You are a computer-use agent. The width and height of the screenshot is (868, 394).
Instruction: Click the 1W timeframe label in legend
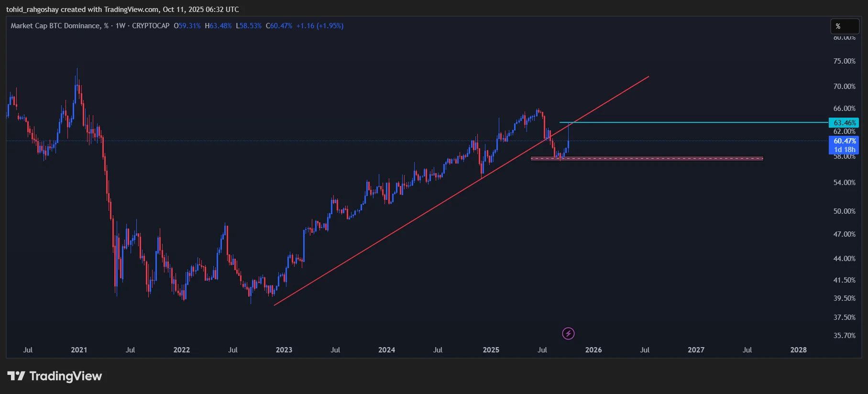tap(120, 26)
